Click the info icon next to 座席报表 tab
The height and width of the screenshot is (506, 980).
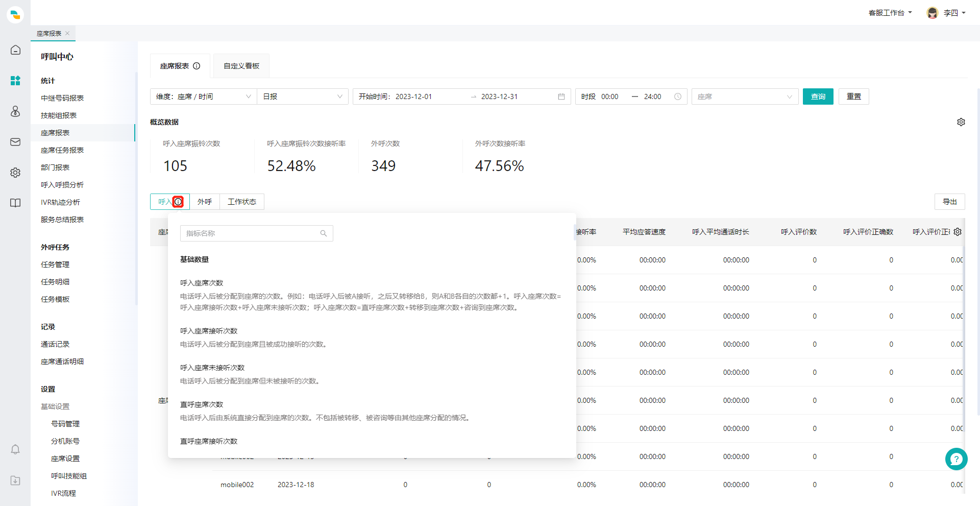197,66
